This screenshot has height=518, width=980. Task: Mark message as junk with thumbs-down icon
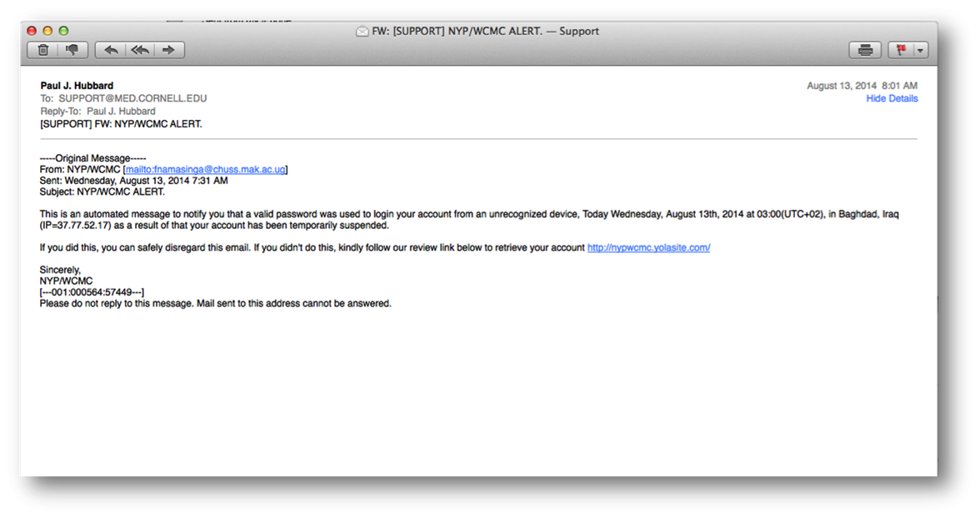[72, 50]
